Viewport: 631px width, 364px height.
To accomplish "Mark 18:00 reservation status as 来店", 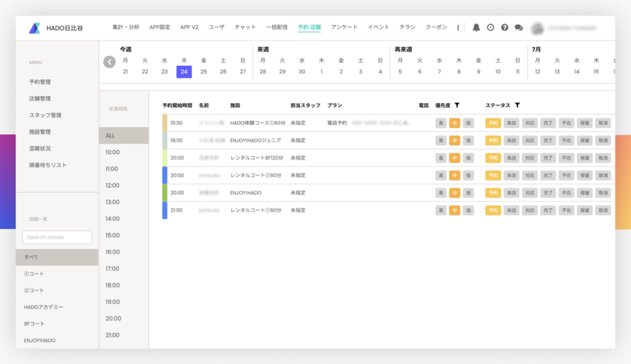I will tap(511, 140).
